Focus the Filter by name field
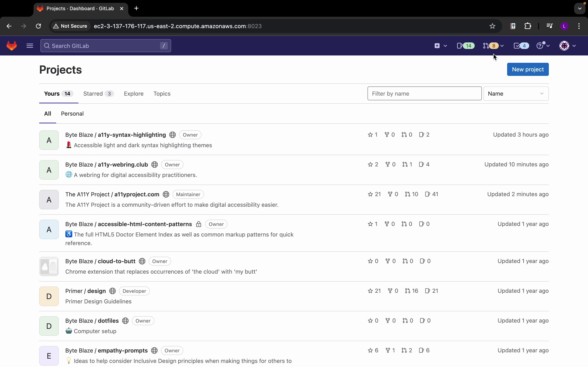588x367 pixels. tap(424, 94)
